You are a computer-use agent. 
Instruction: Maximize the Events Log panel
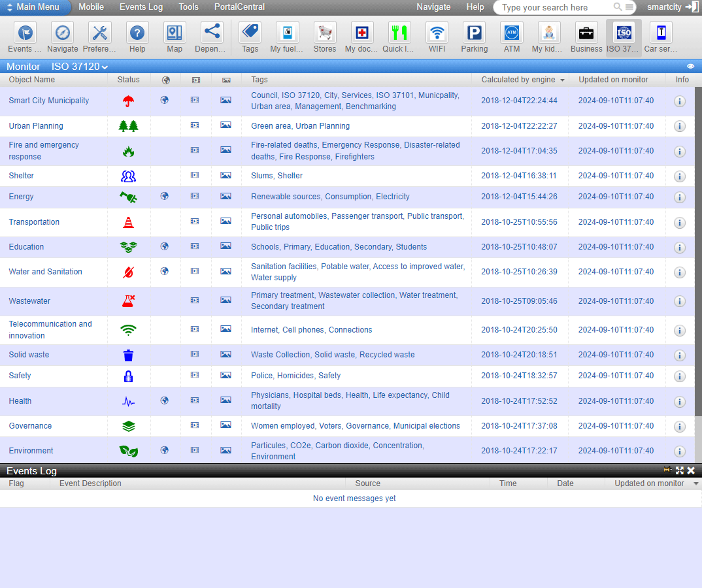[x=680, y=470]
